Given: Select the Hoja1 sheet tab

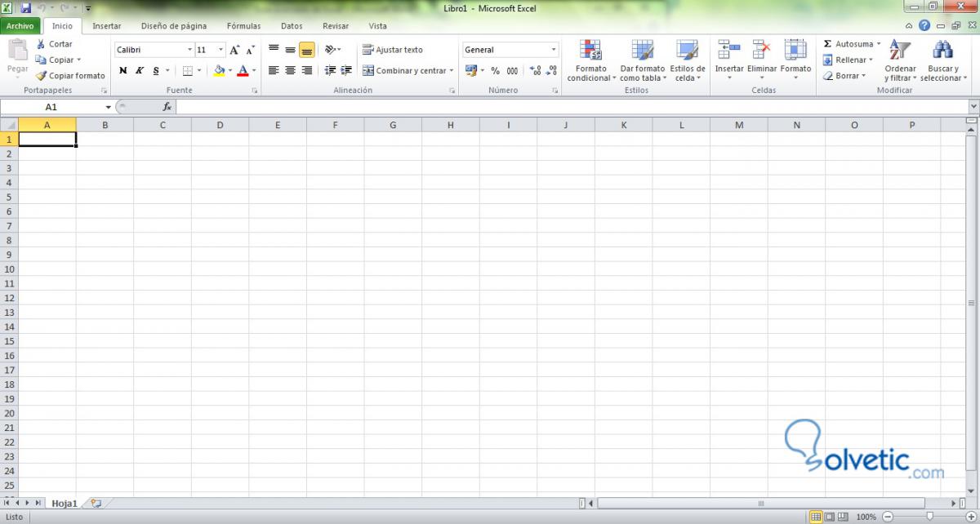Looking at the screenshot, I should (x=65, y=504).
